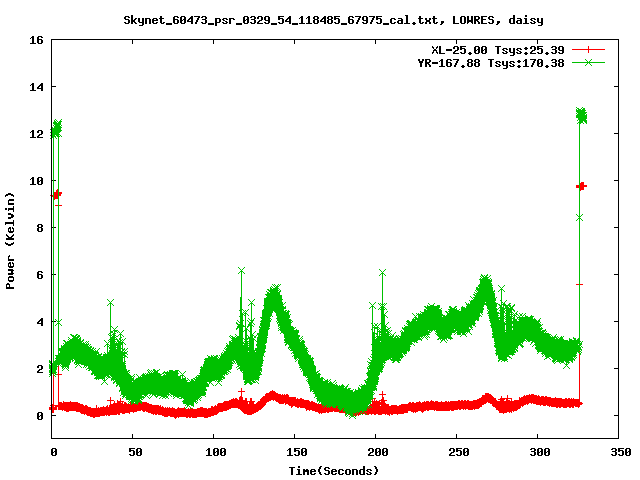Select the XL-25.00 Tsys:25.39 legend entry

498,50
